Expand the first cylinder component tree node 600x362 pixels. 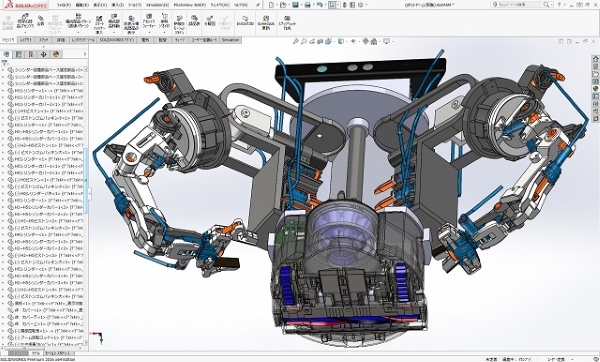click(3, 70)
